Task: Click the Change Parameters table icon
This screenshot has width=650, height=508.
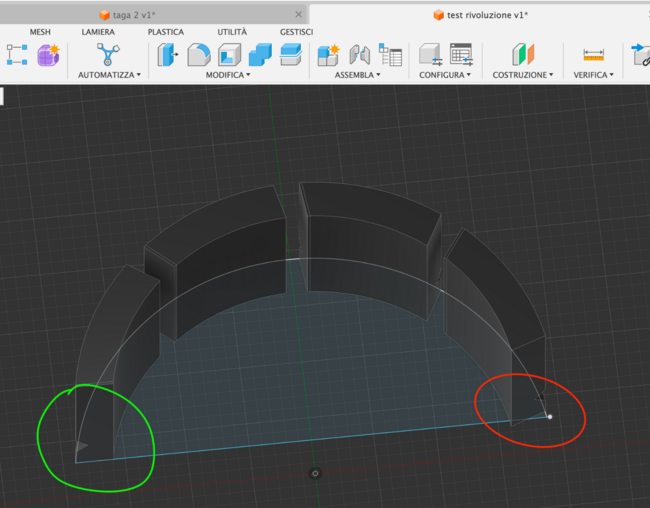Action: 460,54
